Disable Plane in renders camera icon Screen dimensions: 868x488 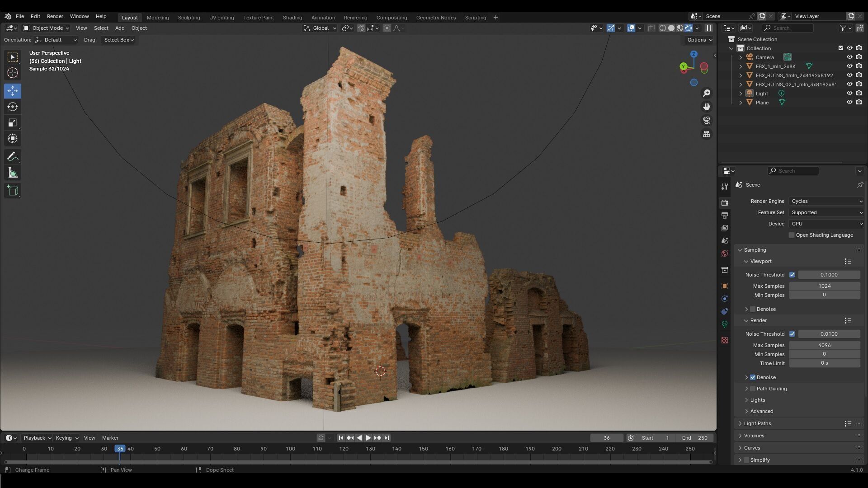click(859, 103)
